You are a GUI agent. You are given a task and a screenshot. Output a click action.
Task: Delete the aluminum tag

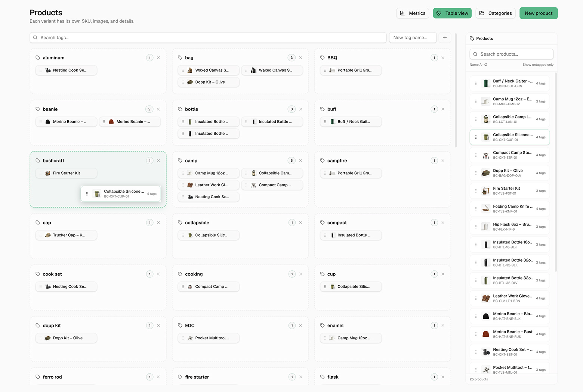[158, 57]
